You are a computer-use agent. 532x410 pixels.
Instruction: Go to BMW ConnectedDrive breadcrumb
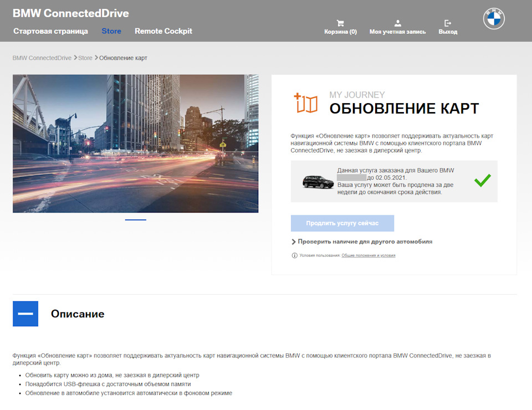42,58
